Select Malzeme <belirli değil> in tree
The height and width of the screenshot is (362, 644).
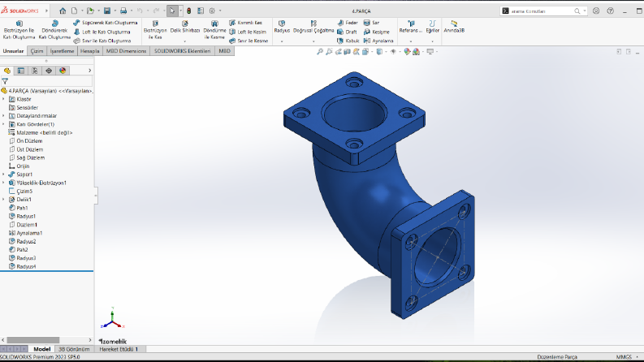point(45,132)
